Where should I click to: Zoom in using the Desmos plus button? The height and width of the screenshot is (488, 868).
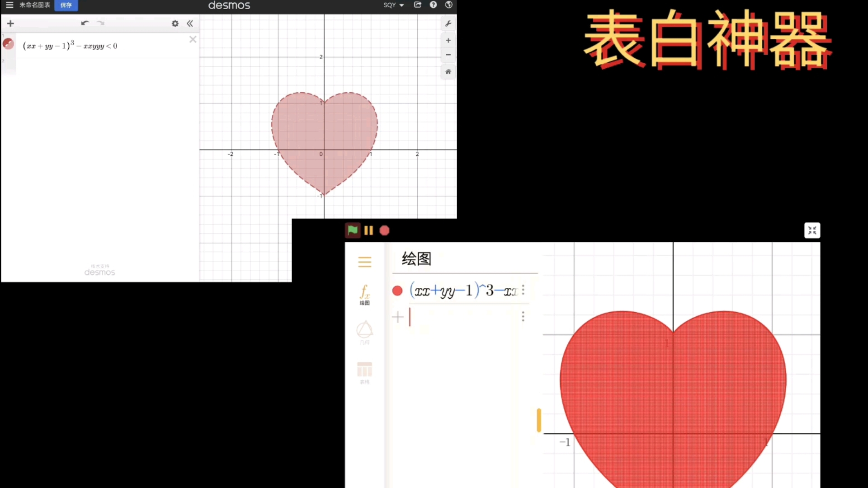448,41
